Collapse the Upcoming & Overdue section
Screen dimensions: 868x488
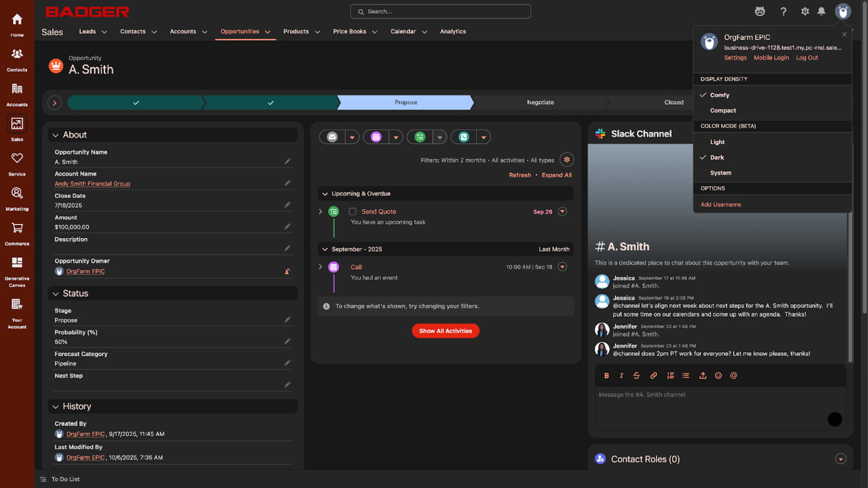[x=324, y=193]
